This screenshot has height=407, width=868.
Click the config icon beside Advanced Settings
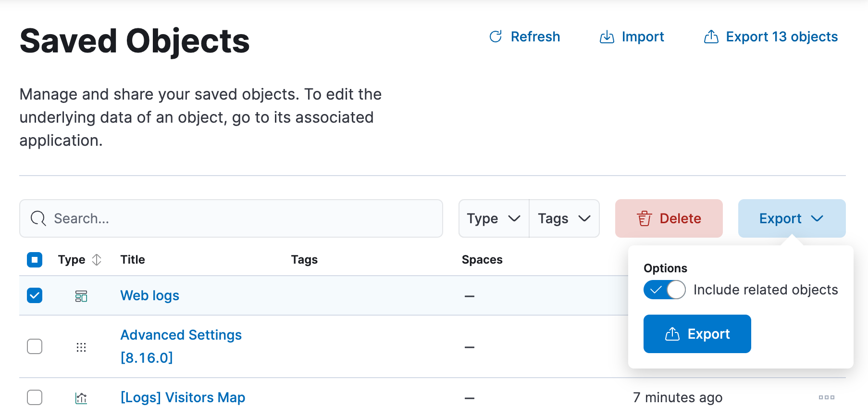[81, 347]
